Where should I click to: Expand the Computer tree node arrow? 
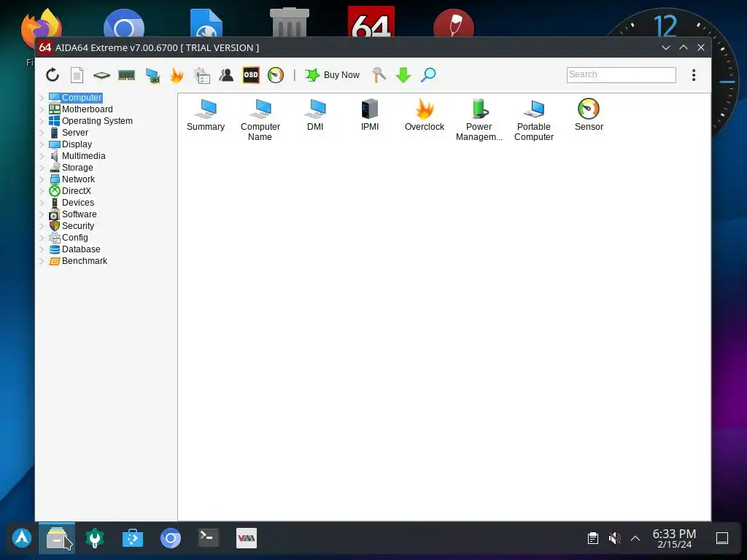(42, 98)
